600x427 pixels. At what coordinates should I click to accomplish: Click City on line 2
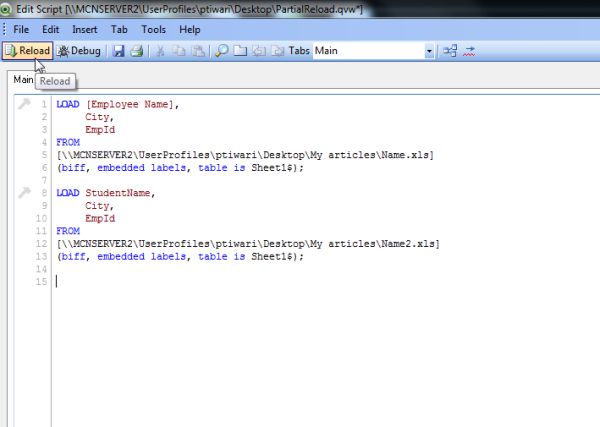coord(97,117)
